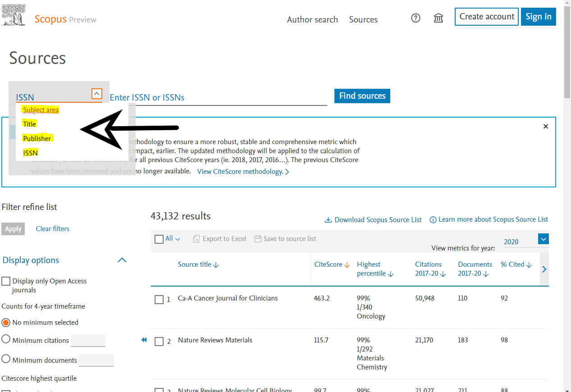Click the 463.2 CiteScore value
Image resolution: width=571 pixels, height=392 pixels.
pos(321,298)
